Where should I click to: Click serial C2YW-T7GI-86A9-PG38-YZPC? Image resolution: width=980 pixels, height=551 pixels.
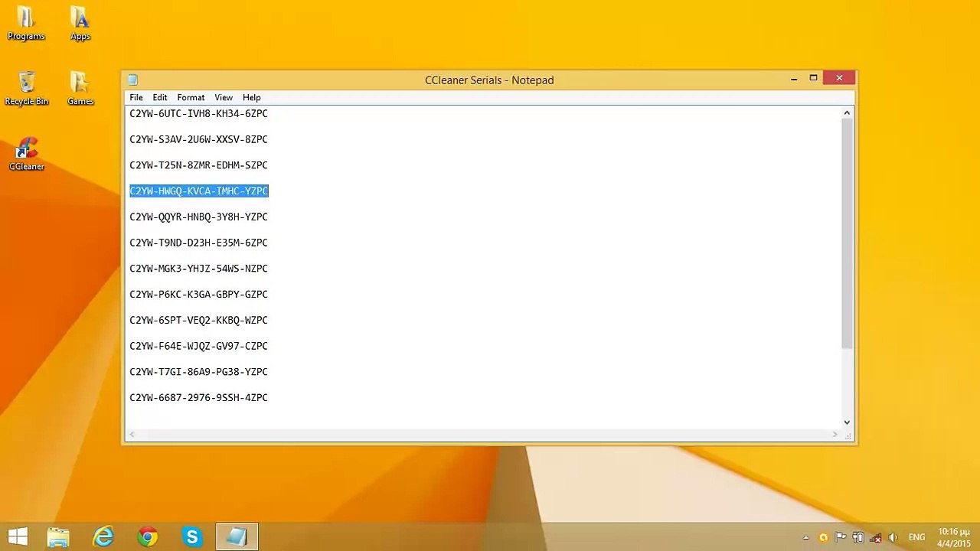point(198,372)
